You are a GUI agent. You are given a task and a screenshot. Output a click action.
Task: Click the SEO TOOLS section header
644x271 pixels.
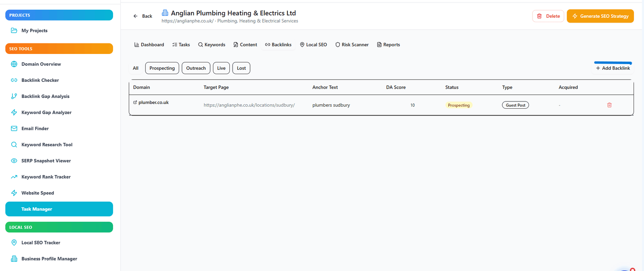(59, 49)
